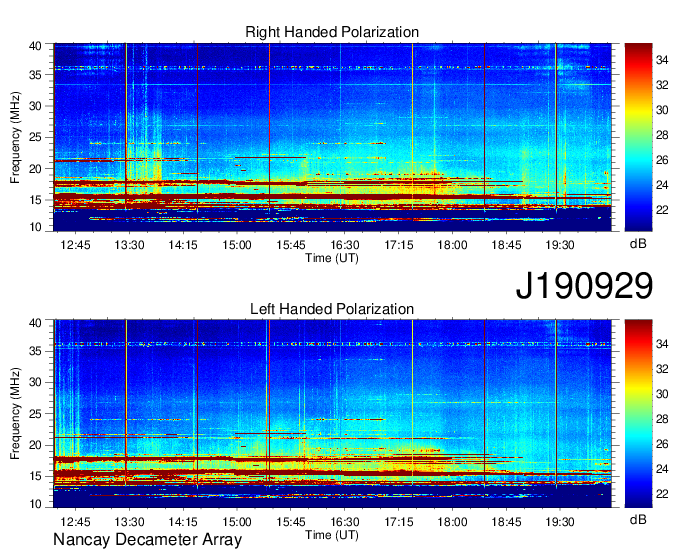Image resolution: width=680 pixels, height=552 pixels.
Task: Click the right-handed polarization spectrogram
Action: 332,137
